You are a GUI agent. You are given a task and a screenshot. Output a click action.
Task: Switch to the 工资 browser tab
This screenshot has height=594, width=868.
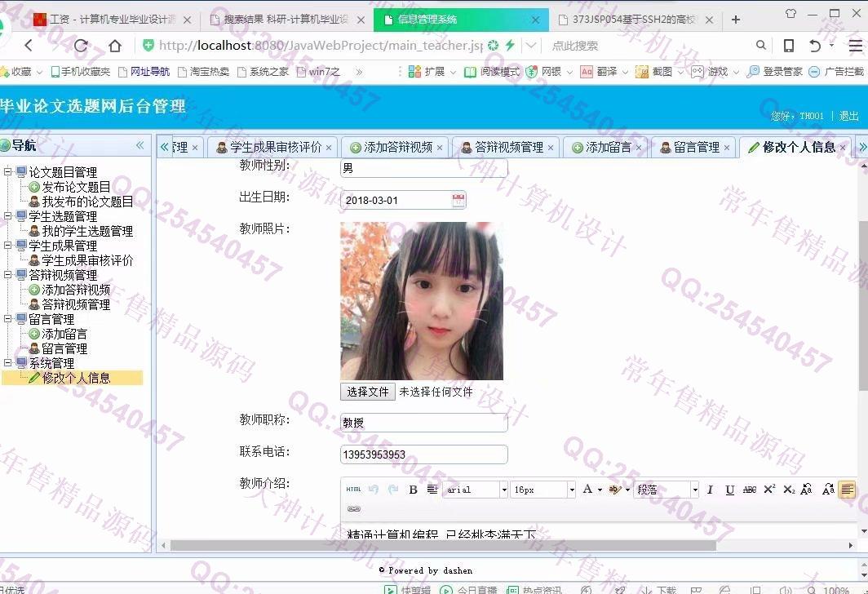click(x=111, y=20)
